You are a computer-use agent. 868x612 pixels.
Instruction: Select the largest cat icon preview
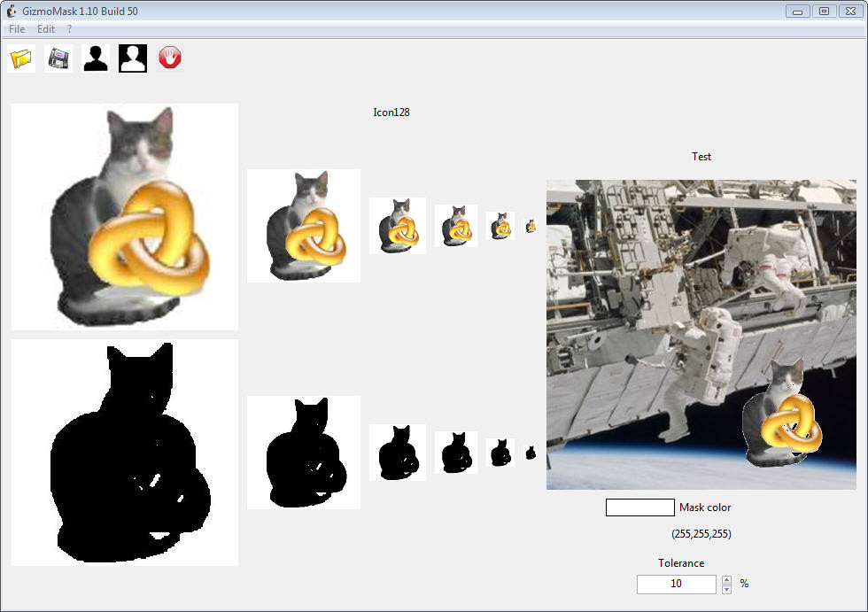tap(125, 217)
